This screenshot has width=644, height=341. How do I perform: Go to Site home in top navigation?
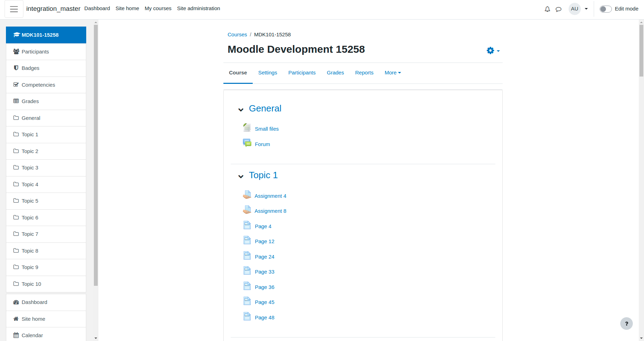127,8
